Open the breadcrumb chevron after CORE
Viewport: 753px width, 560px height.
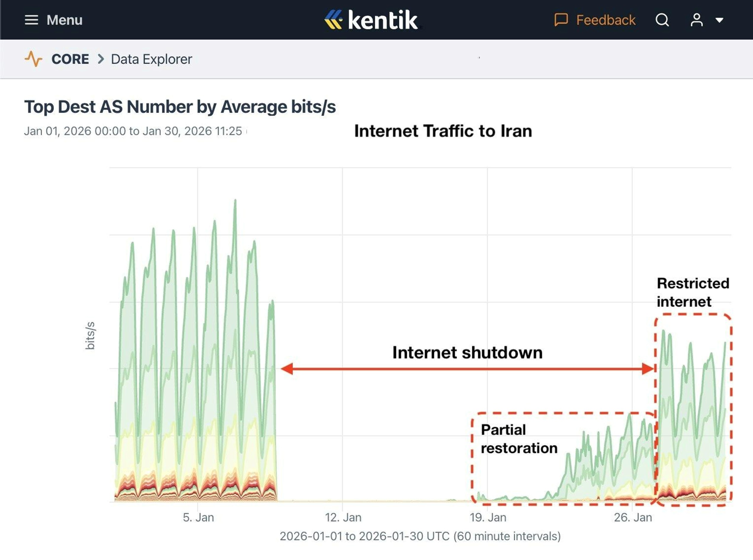(100, 59)
